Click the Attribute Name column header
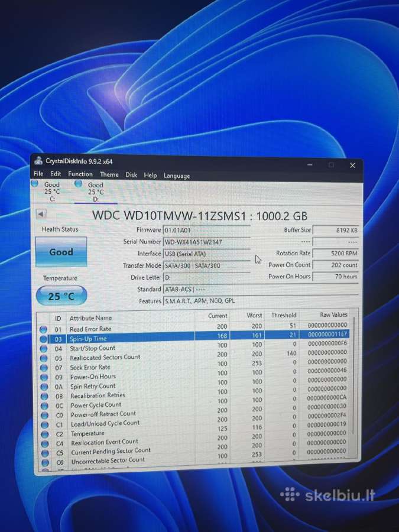Viewport: 399px width, 532px height. click(x=90, y=318)
